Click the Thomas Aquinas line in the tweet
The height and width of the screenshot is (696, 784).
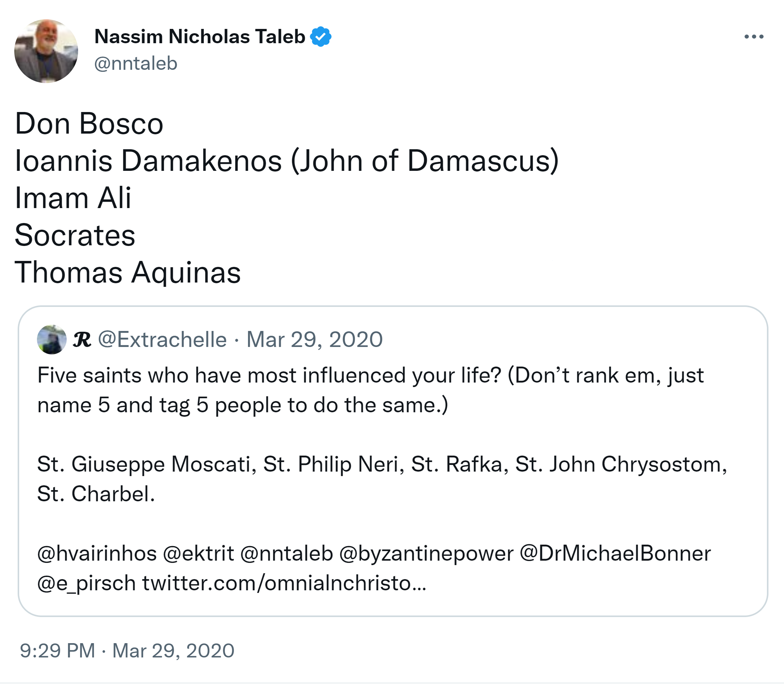(x=128, y=273)
